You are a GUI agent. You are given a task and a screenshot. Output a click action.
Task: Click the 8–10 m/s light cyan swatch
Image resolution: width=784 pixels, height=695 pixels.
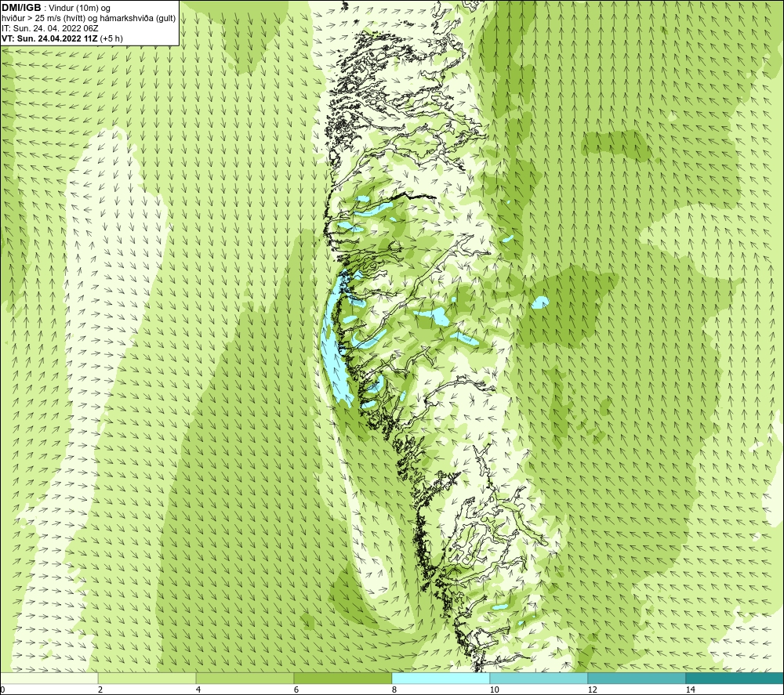(441, 678)
